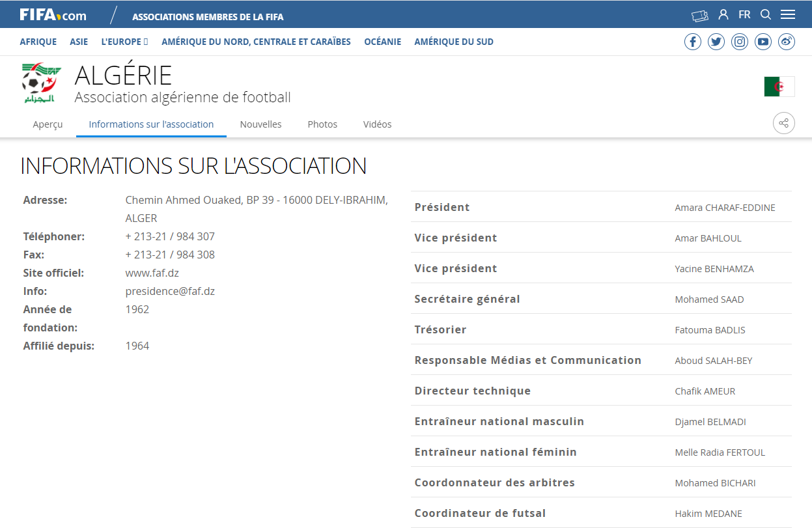This screenshot has width=812, height=528.
Task: Click Coordinateur de futsal label
Action: 480,513
